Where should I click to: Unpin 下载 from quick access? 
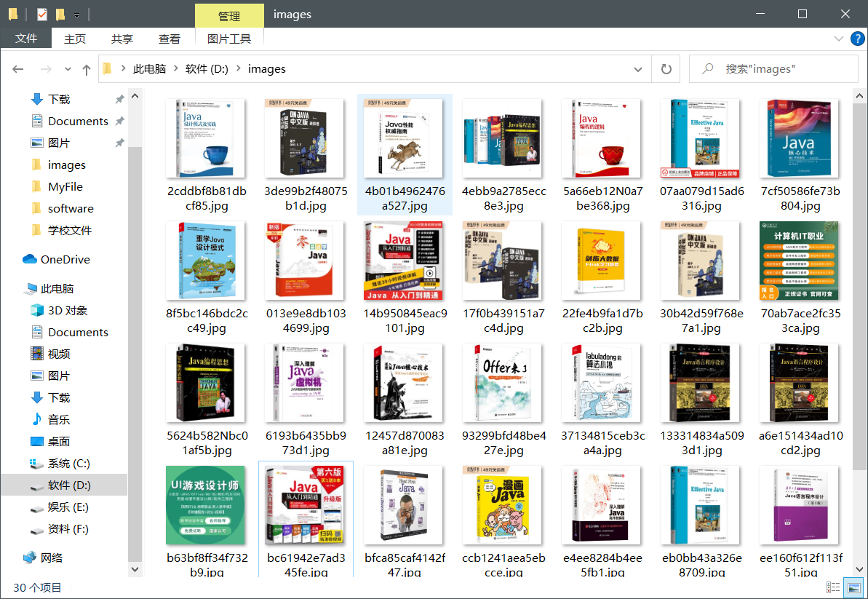click(119, 99)
